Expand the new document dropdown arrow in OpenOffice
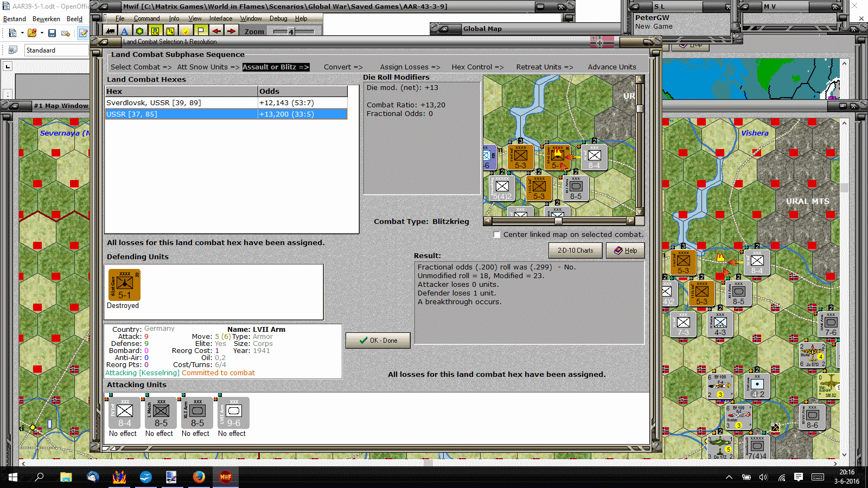Image resolution: width=868 pixels, height=488 pixels. 22,33
